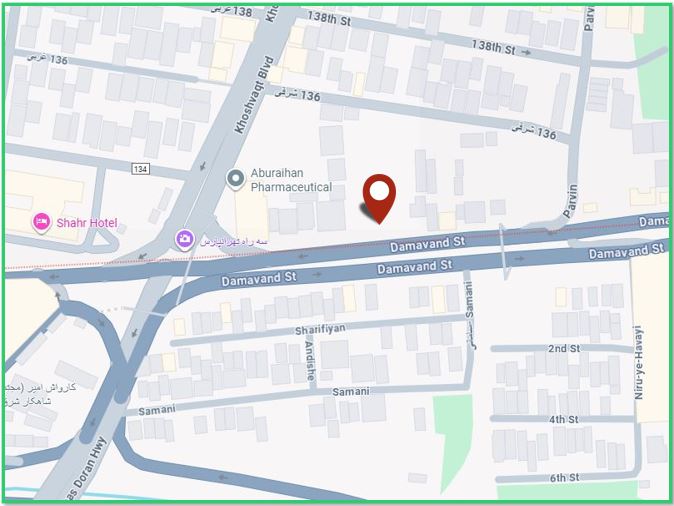Click the southbound arrow on Khoshvaqt Blvd
Viewport: 674px width, 506px height.
pyautogui.click(x=202, y=166)
